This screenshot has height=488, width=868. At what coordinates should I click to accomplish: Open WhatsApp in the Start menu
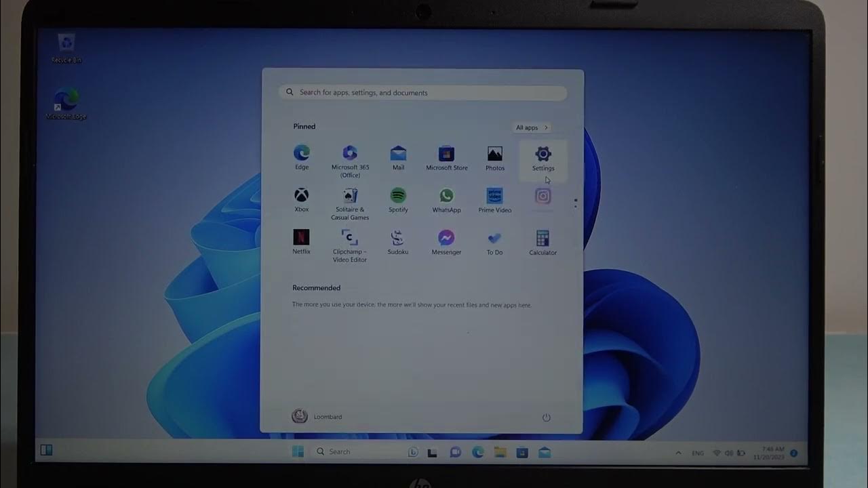click(446, 199)
